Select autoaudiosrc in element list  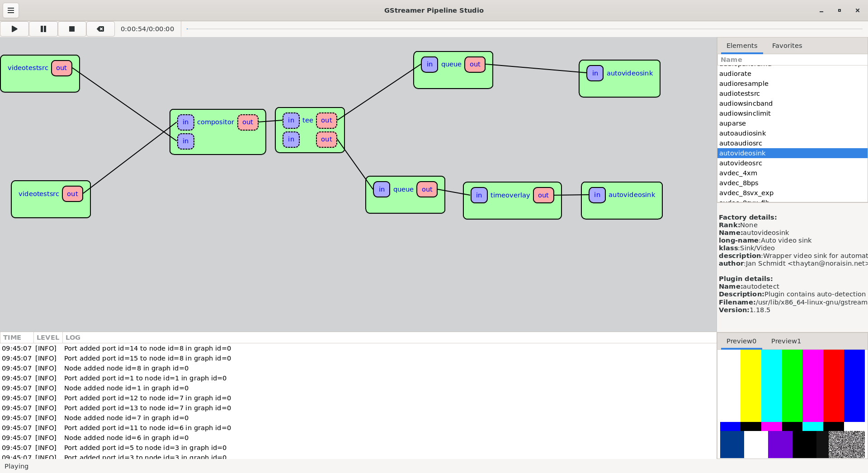[792, 143]
